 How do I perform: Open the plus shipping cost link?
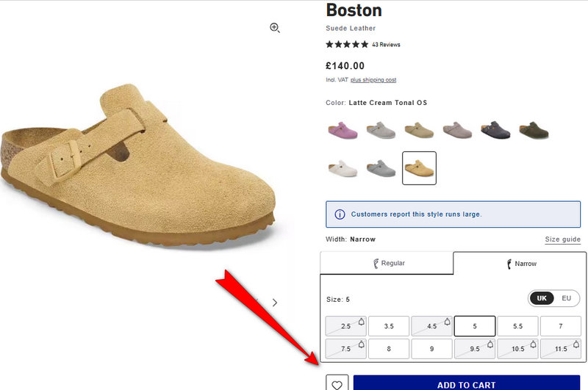point(373,80)
